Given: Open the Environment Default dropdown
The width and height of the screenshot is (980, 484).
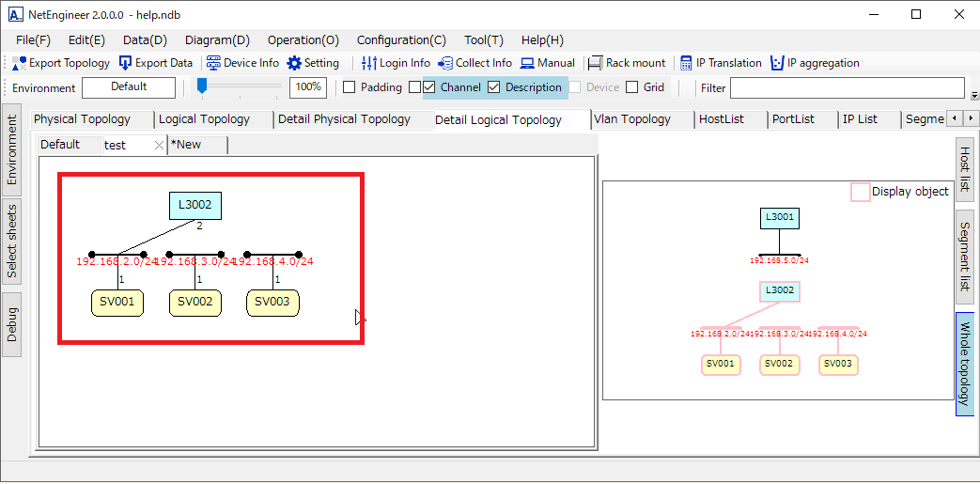Looking at the screenshot, I should (x=129, y=87).
